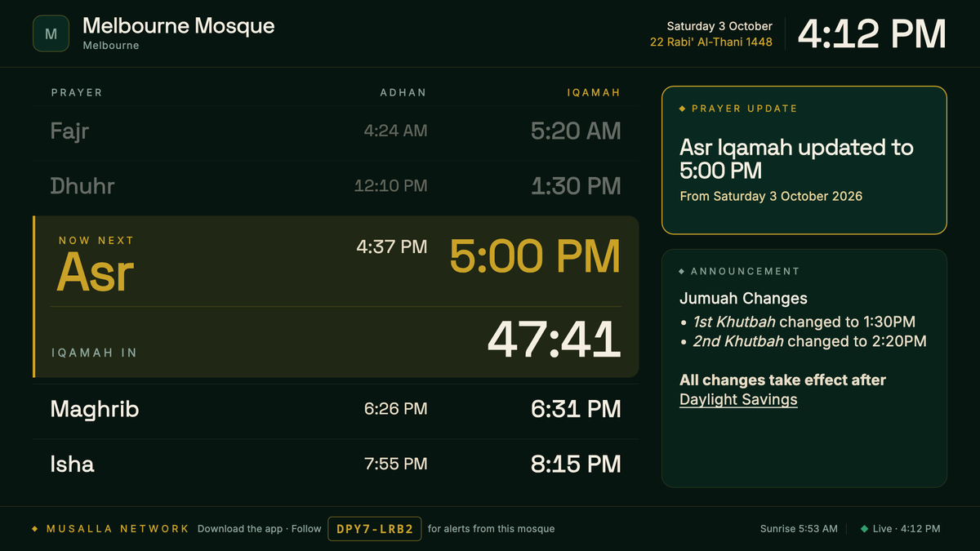980x551 pixels.
Task: Click Maghrib adhan time 6:26 PM
Action: click(395, 409)
